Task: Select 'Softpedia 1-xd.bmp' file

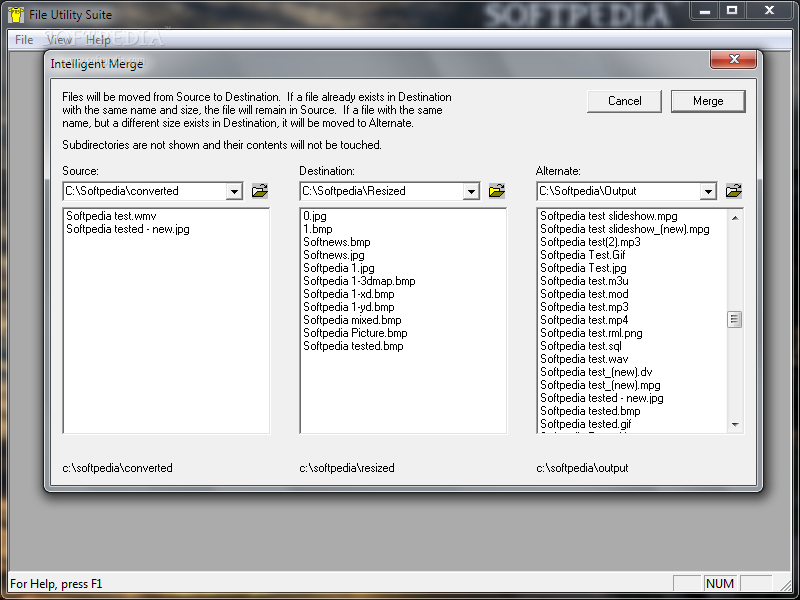Action: point(348,294)
